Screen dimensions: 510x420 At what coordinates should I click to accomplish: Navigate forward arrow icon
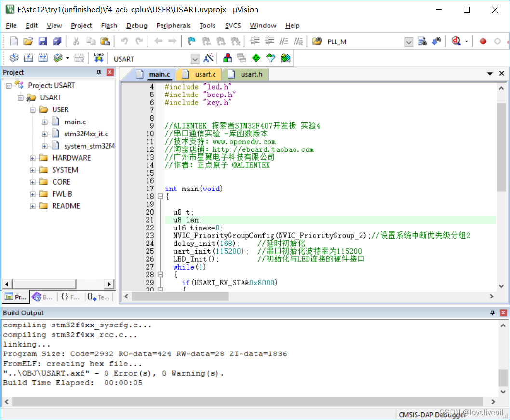click(173, 41)
